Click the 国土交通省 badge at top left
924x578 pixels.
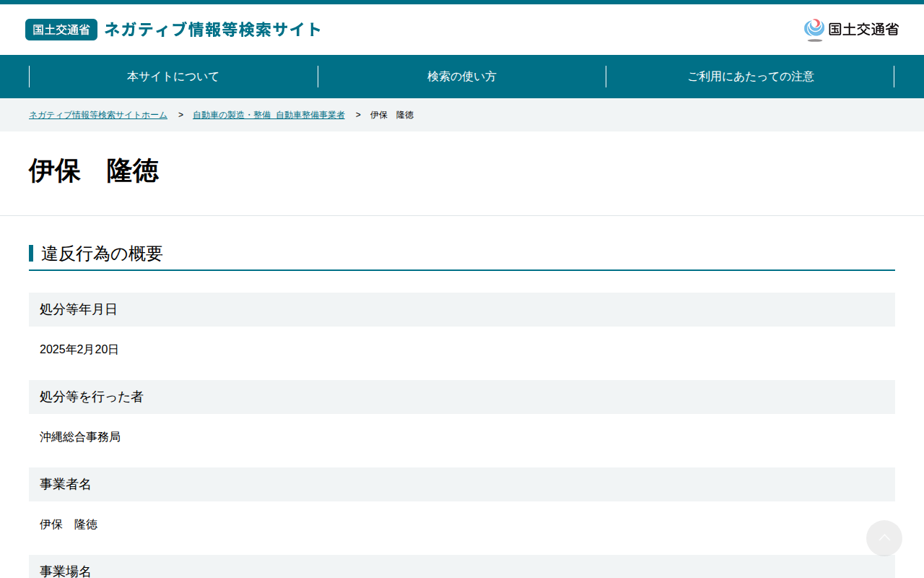tap(61, 30)
